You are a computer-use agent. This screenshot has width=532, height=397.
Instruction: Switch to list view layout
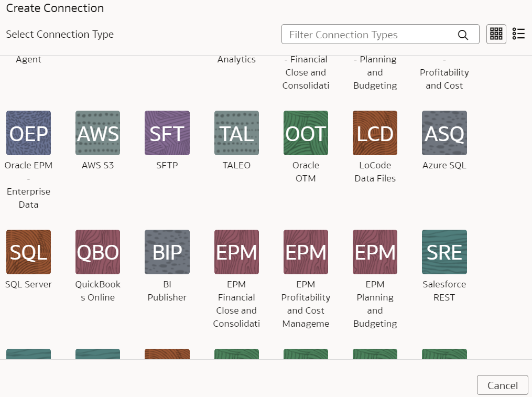518,34
